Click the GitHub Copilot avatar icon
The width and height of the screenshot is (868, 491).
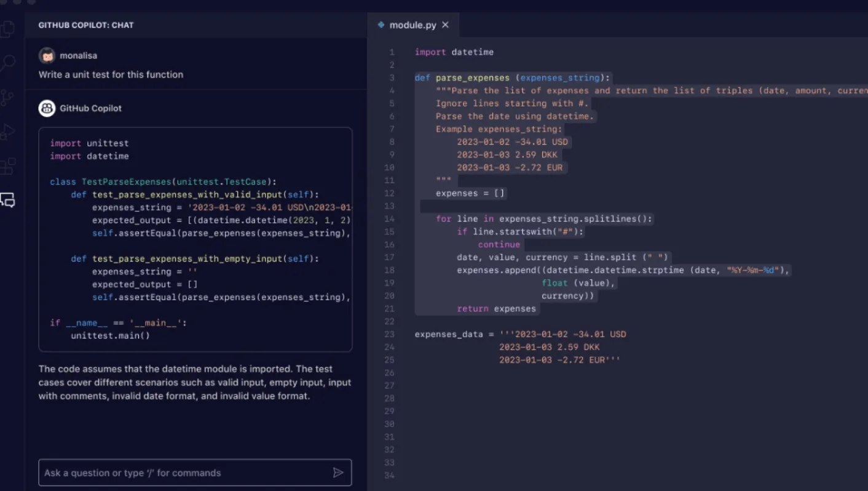click(47, 108)
